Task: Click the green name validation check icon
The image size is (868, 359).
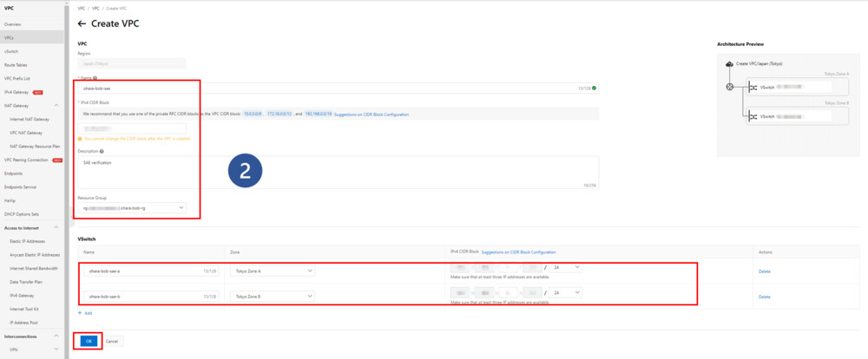Action: click(594, 88)
